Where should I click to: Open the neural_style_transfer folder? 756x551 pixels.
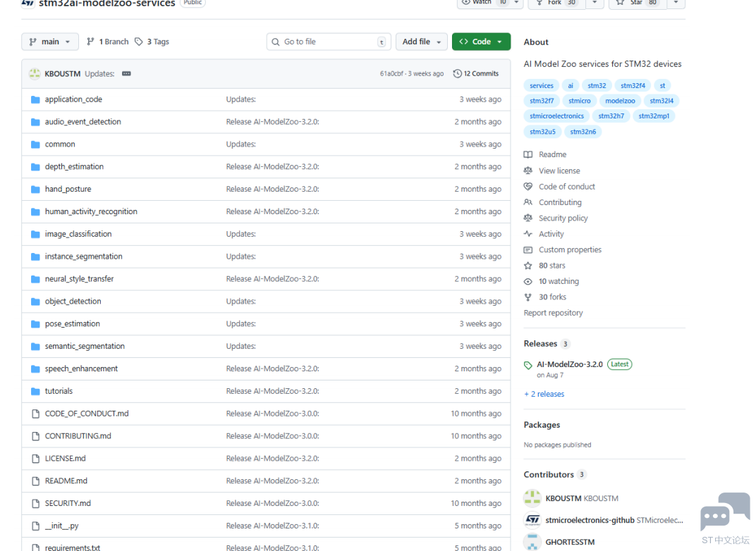pyautogui.click(x=79, y=279)
